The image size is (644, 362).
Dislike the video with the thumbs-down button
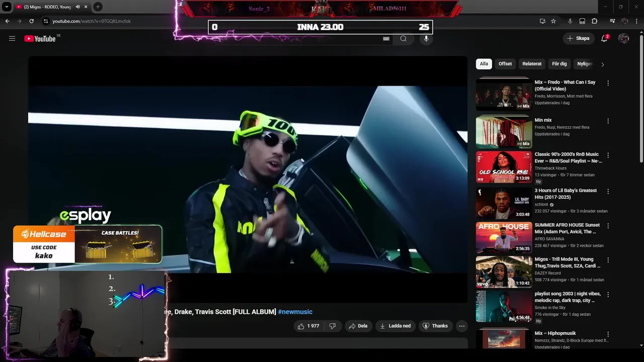[x=333, y=326]
